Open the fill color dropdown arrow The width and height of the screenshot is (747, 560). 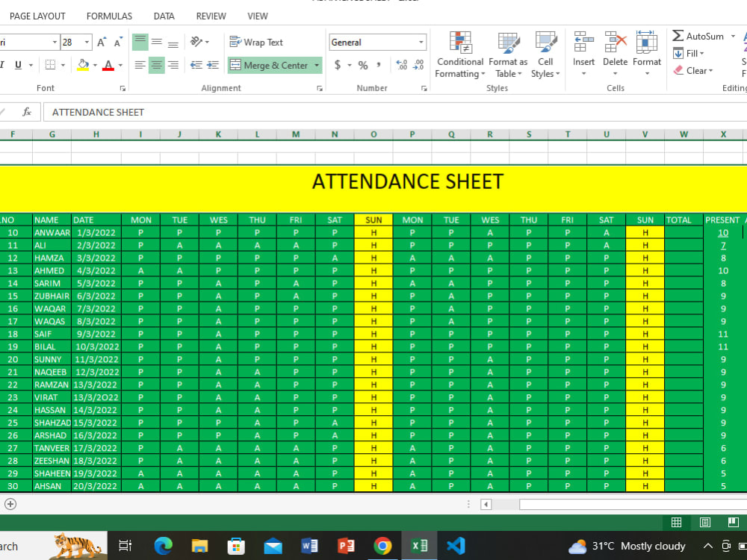tap(95, 65)
